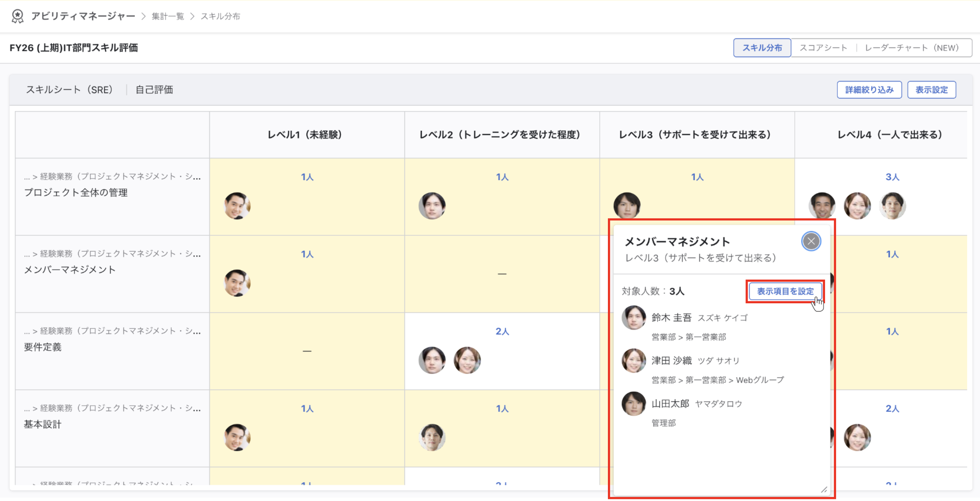Select 津田 沙織 avatar in popup

pyautogui.click(x=633, y=361)
